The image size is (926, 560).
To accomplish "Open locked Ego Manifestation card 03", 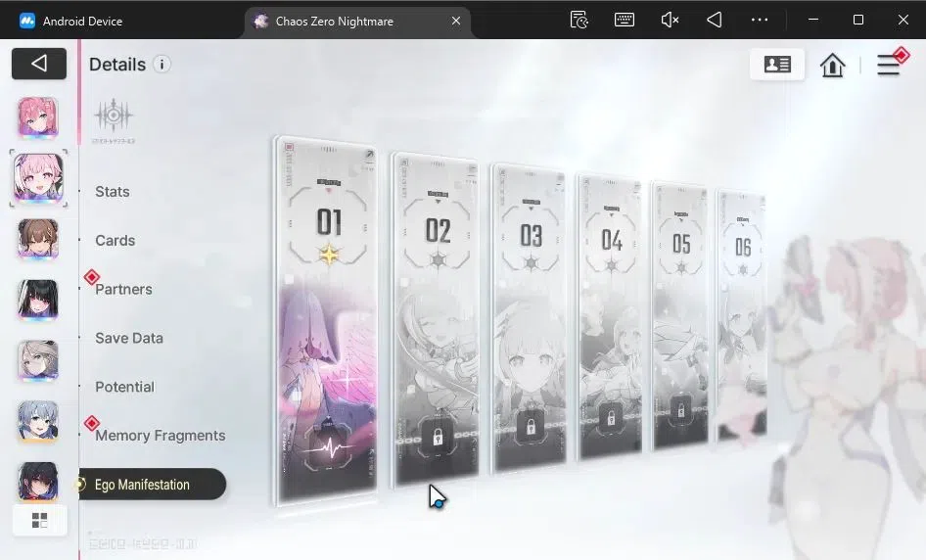I will point(530,316).
